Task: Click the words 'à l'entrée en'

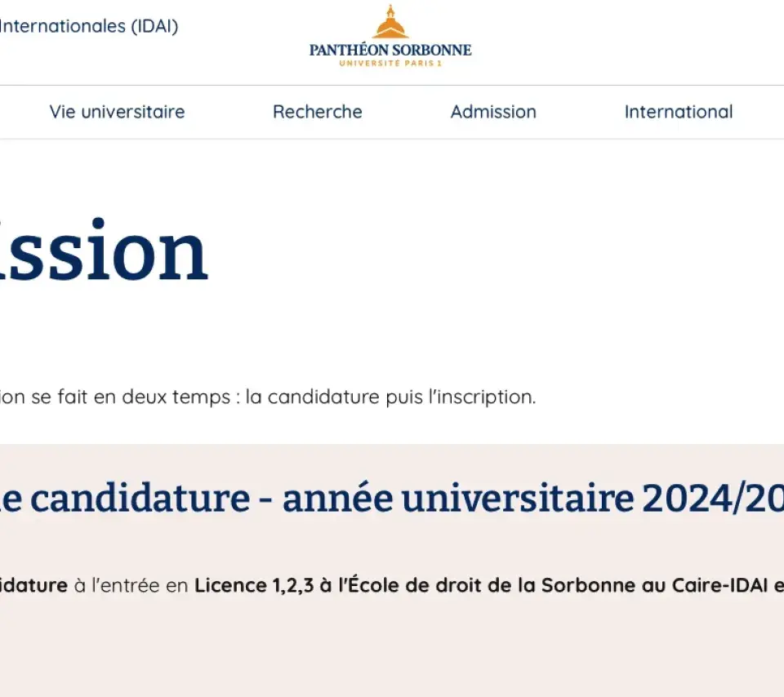Action: 131,585
